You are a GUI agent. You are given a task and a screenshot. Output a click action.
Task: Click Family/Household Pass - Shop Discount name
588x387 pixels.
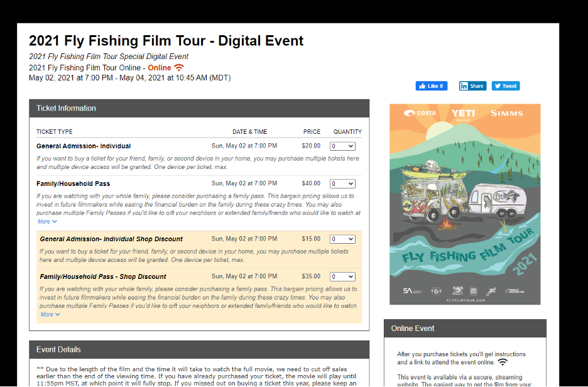click(x=103, y=277)
